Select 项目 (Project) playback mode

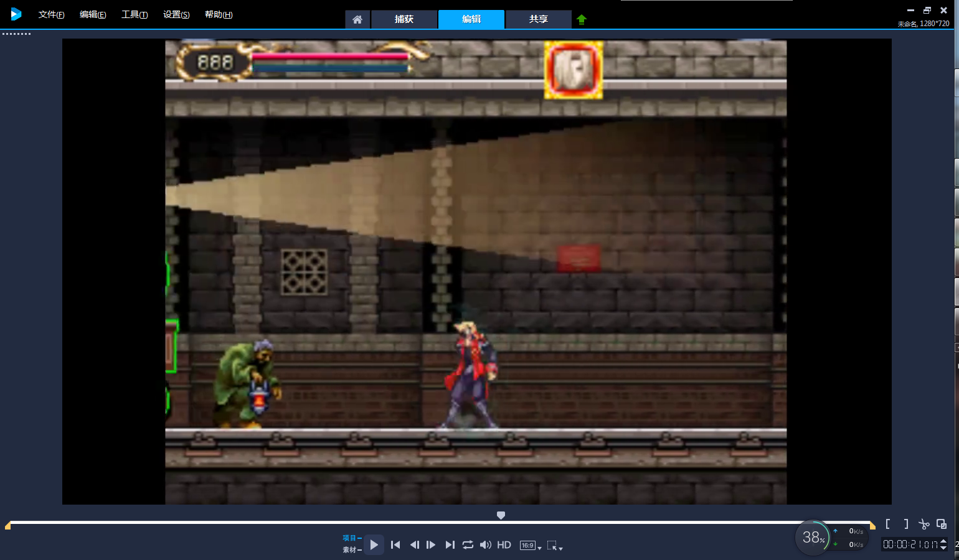(352, 538)
